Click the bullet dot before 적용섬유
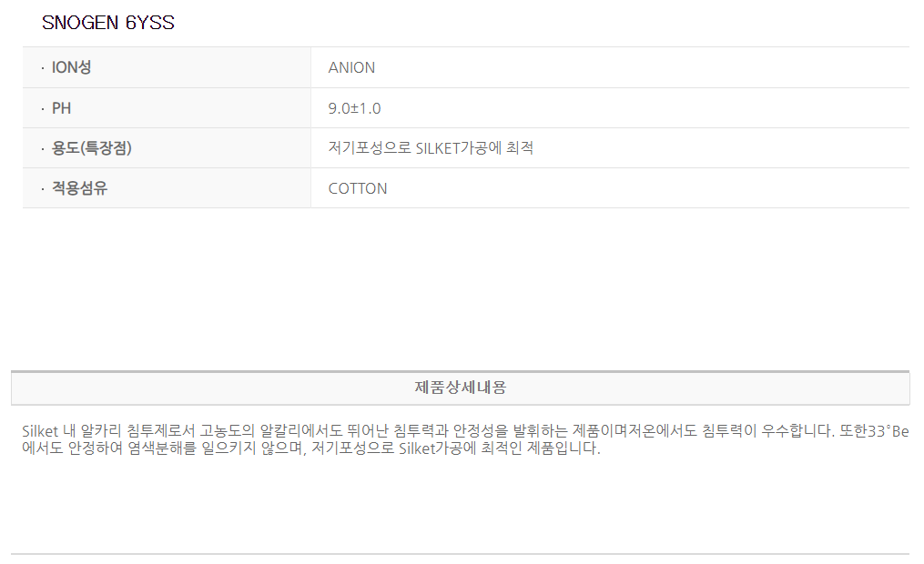Viewport: 924px width, 564px height. pos(42,189)
